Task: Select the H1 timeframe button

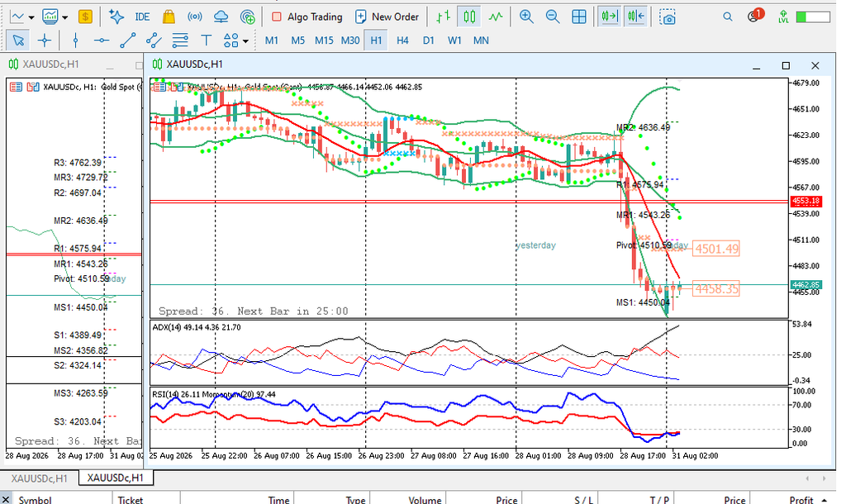Action: [x=376, y=40]
